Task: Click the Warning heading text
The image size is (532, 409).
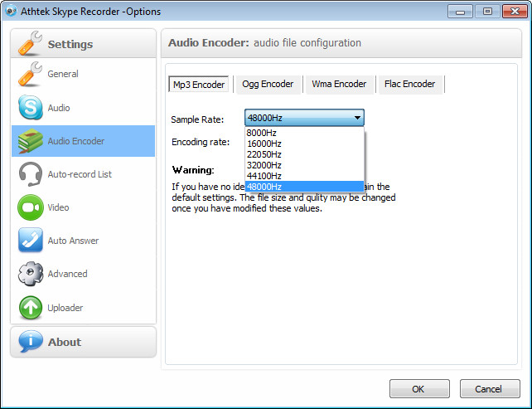Action: point(193,170)
